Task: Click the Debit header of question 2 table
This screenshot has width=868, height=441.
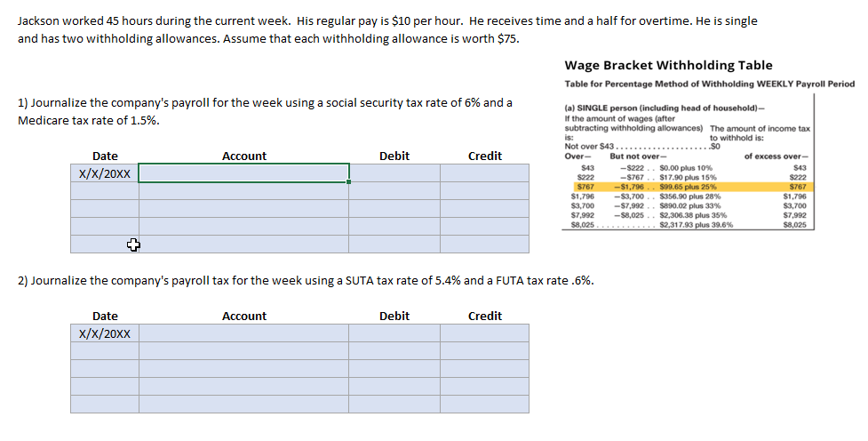Action: point(394,317)
